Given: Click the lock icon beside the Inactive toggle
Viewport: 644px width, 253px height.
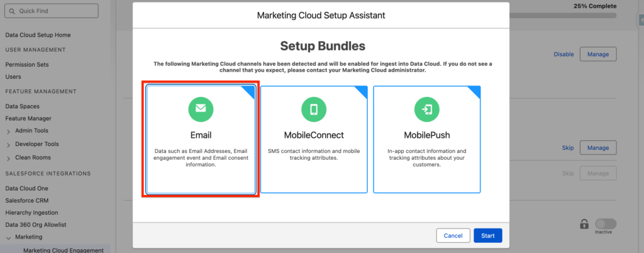Looking at the screenshot, I should (584, 224).
